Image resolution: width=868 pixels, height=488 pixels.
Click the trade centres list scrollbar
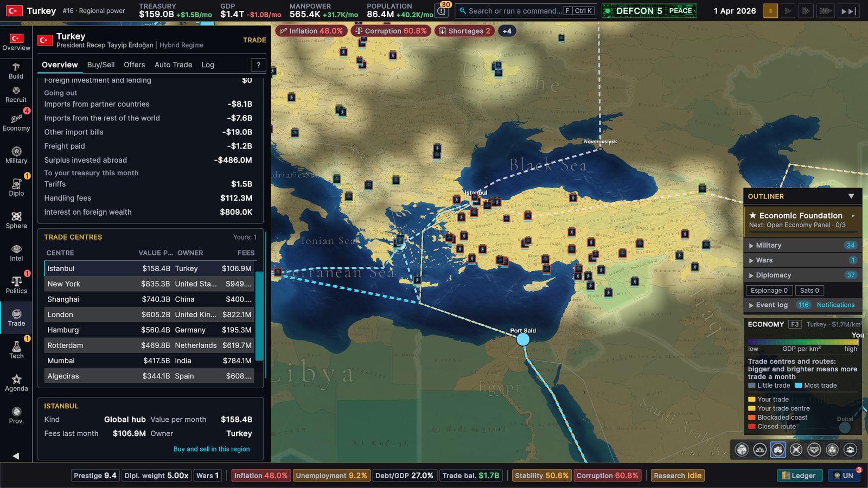(259, 316)
